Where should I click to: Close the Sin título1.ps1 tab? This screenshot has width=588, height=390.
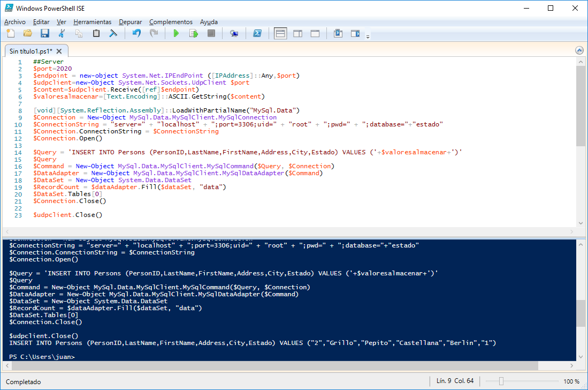[59, 51]
